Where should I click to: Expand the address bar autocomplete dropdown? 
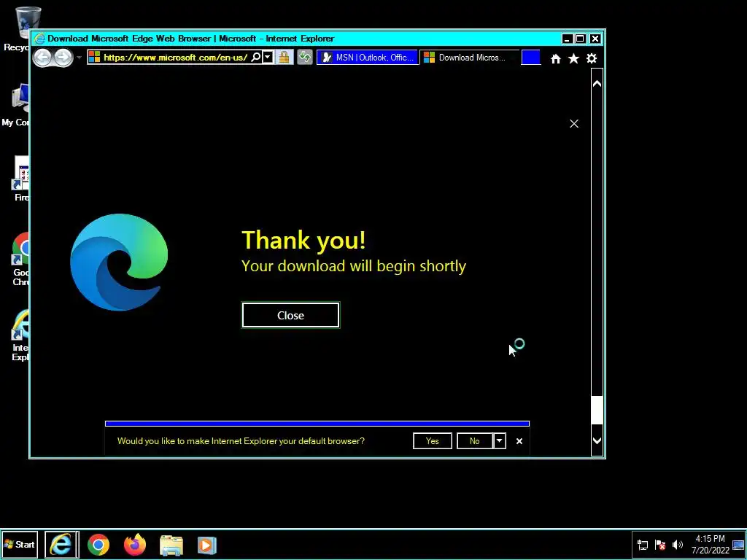click(268, 58)
